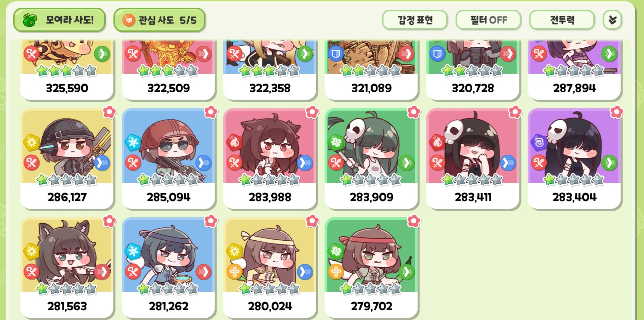
Task: Click the heart icon beside 관심 사도
Action: (129, 20)
